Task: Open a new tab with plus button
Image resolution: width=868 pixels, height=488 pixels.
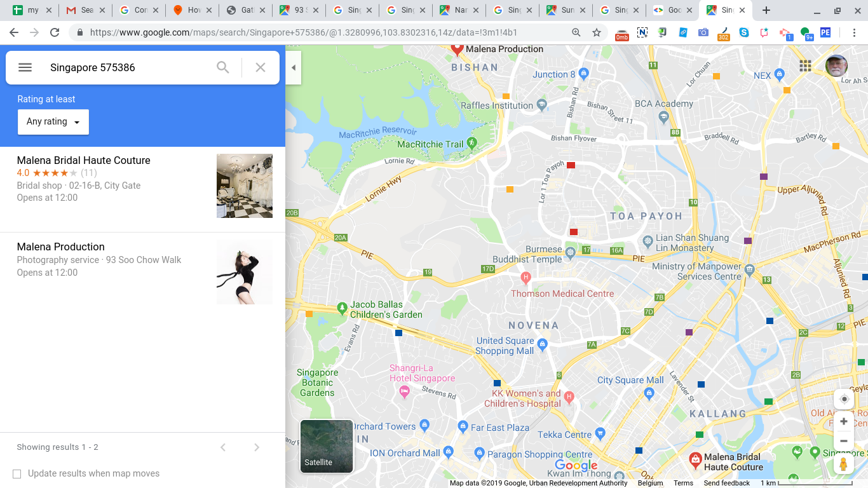Action: 766,10
